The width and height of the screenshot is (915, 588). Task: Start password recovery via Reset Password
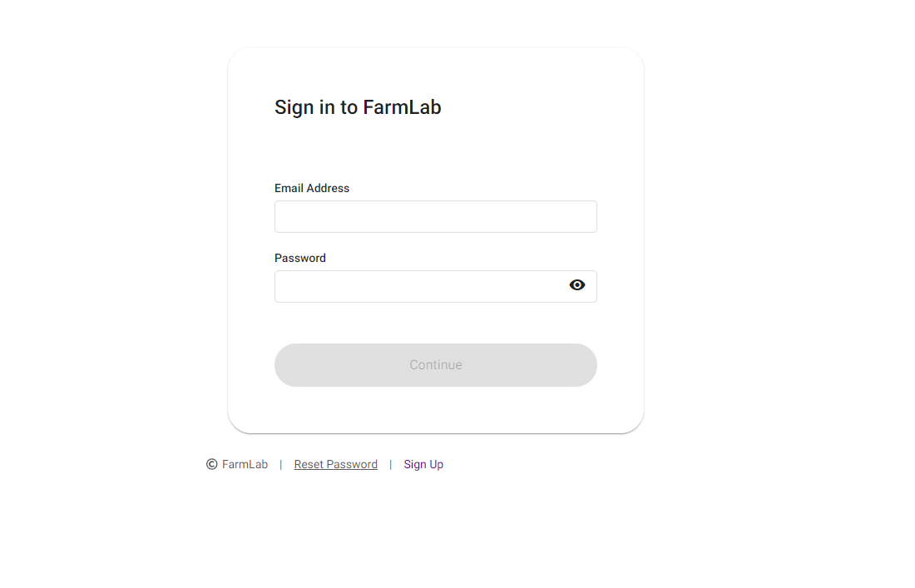(335, 465)
